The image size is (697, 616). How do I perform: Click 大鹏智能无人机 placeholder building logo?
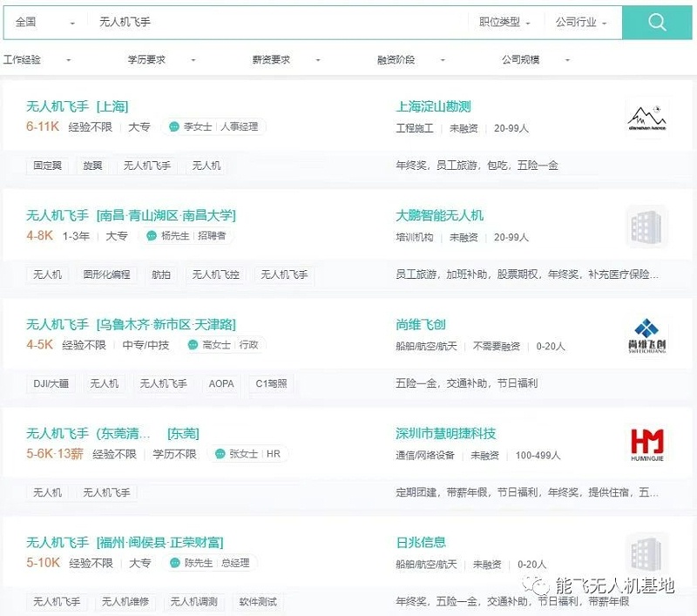pyautogui.click(x=646, y=227)
